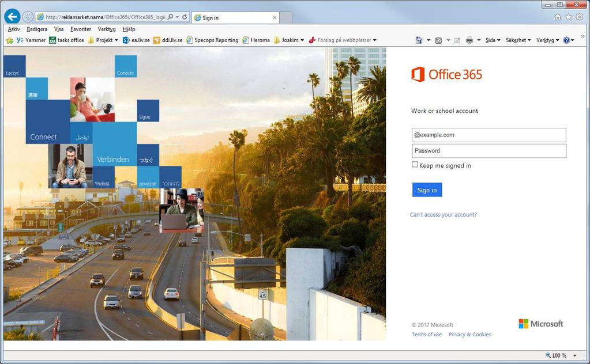Click the magnifier search icon in address bar
Screen dimensions: 590x364
171,17
